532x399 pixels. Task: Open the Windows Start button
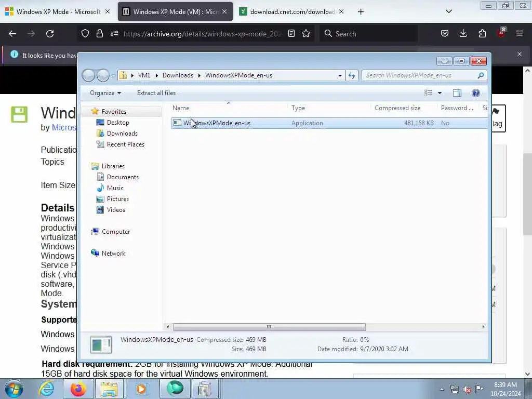(14, 389)
